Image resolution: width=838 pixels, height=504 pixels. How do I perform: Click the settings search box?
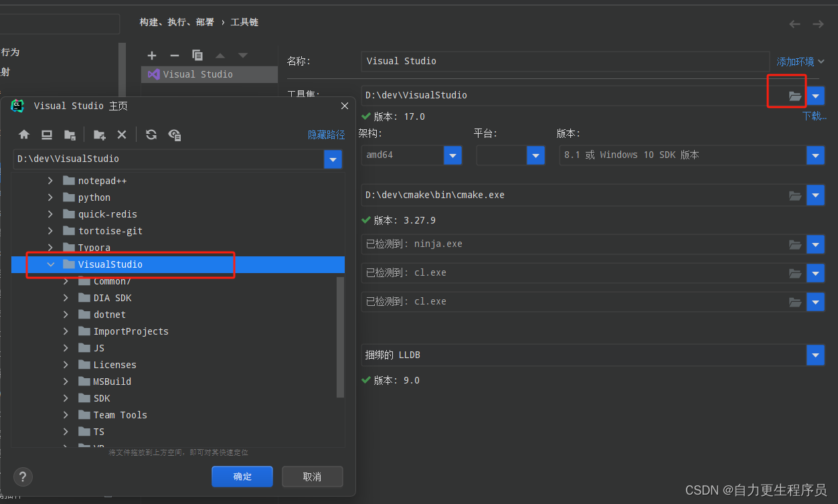click(60, 24)
